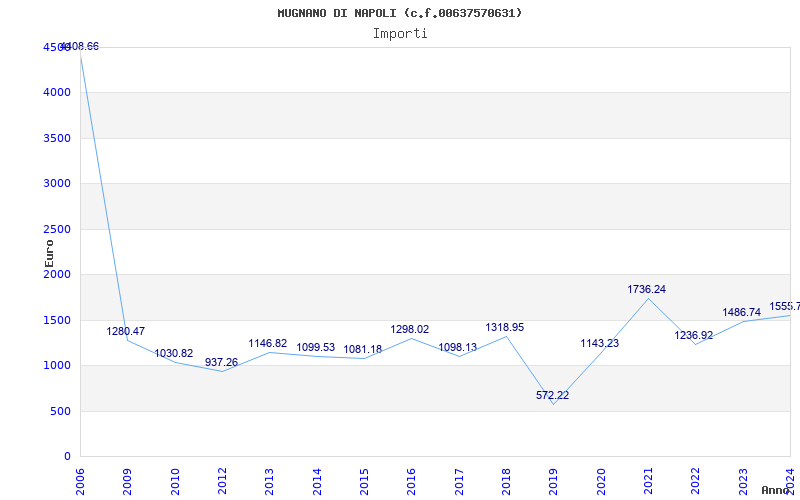Select the data label 1030.82
The height and width of the screenshot is (500, 800).
tap(173, 354)
